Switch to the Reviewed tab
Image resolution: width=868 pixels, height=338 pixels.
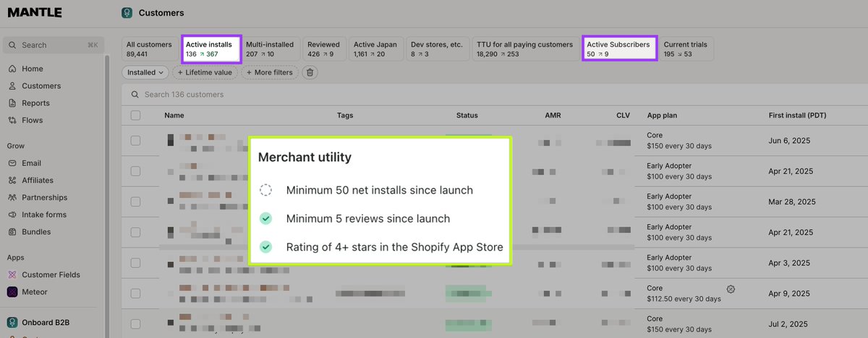323,48
